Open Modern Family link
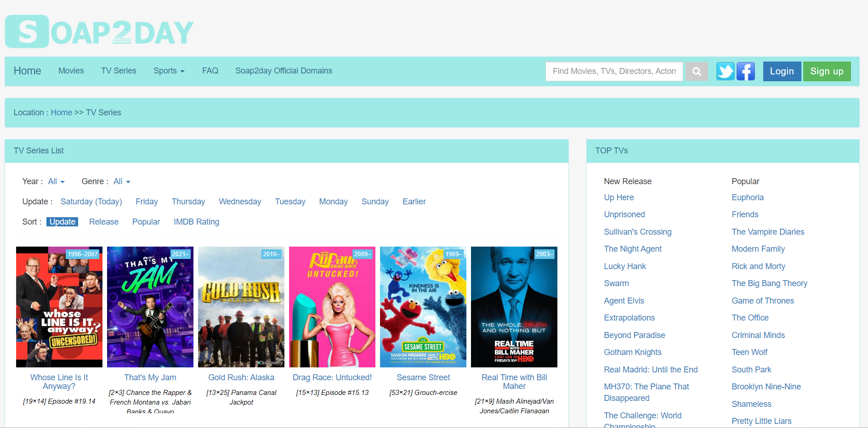This screenshot has width=868, height=428. click(x=758, y=249)
